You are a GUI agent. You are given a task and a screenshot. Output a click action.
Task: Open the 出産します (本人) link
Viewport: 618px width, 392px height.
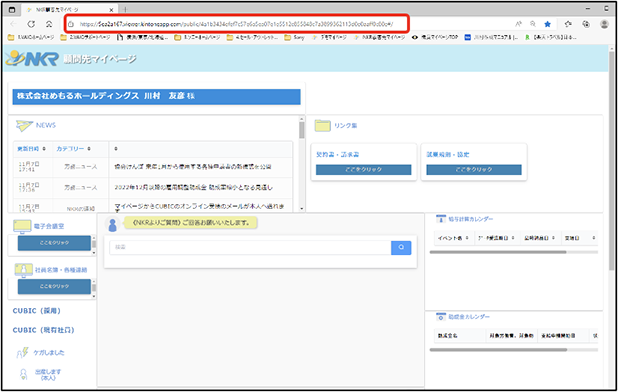coord(48,375)
